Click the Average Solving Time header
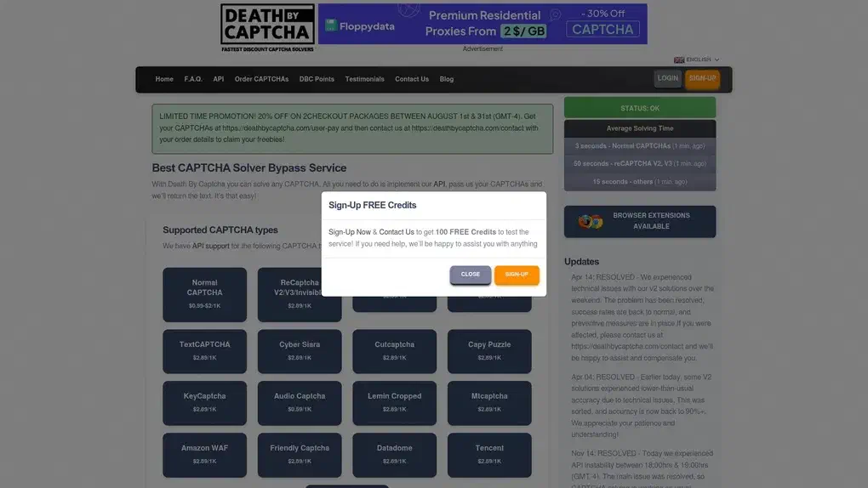Viewport: 868px width, 488px height. coord(640,128)
